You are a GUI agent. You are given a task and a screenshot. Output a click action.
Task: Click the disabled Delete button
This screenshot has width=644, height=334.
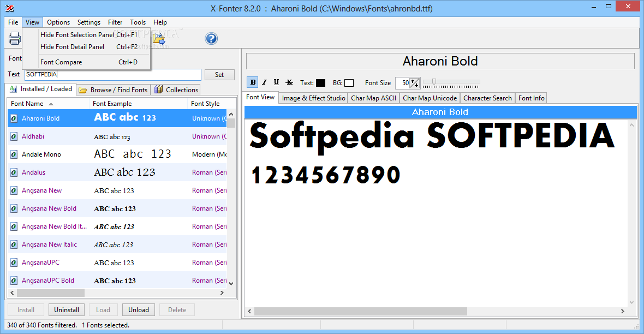click(x=177, y=310)
